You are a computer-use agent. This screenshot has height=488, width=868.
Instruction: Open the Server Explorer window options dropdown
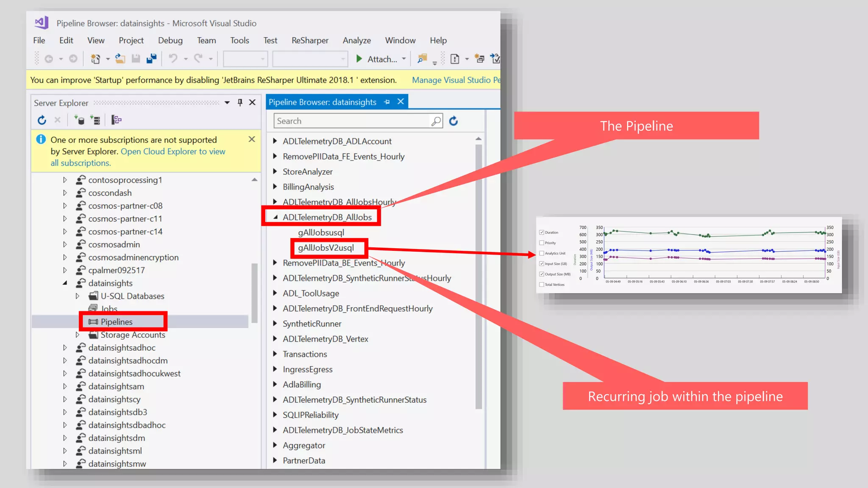[x=227, y=103]
